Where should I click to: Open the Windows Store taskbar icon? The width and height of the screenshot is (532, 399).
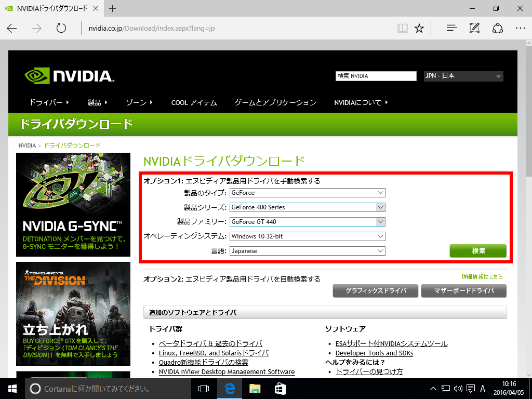[x=280, y=388]
